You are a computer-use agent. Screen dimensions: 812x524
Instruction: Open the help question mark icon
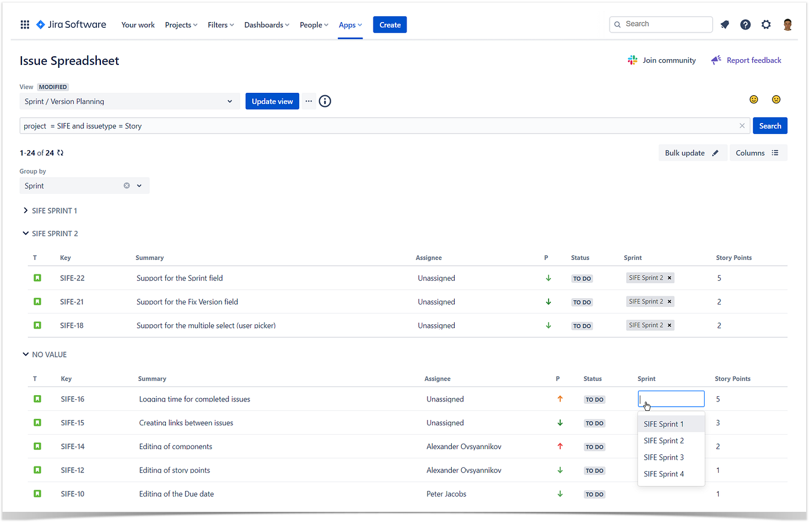[x=746, y=24]
